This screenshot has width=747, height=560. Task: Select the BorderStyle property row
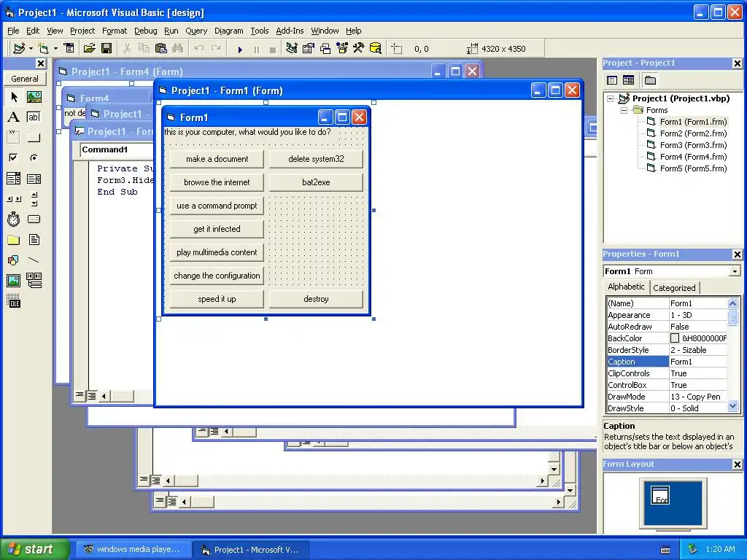(x=667, y=350)
